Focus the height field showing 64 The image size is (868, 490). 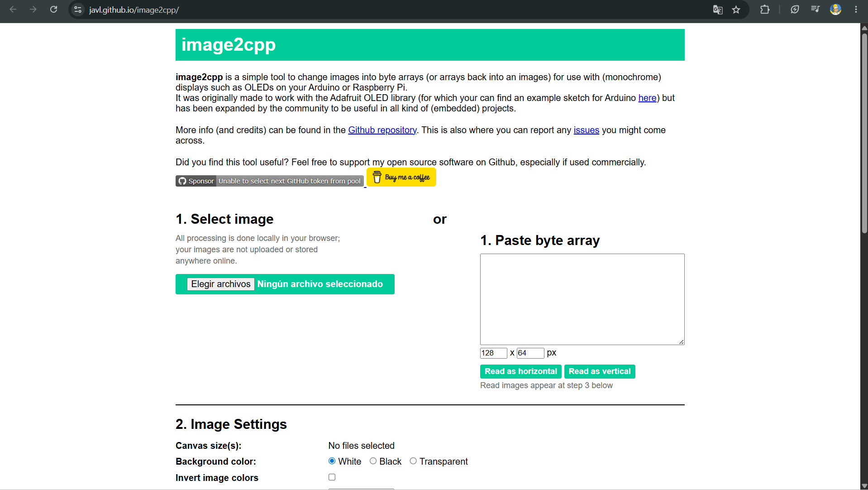[x=530, y=353]
